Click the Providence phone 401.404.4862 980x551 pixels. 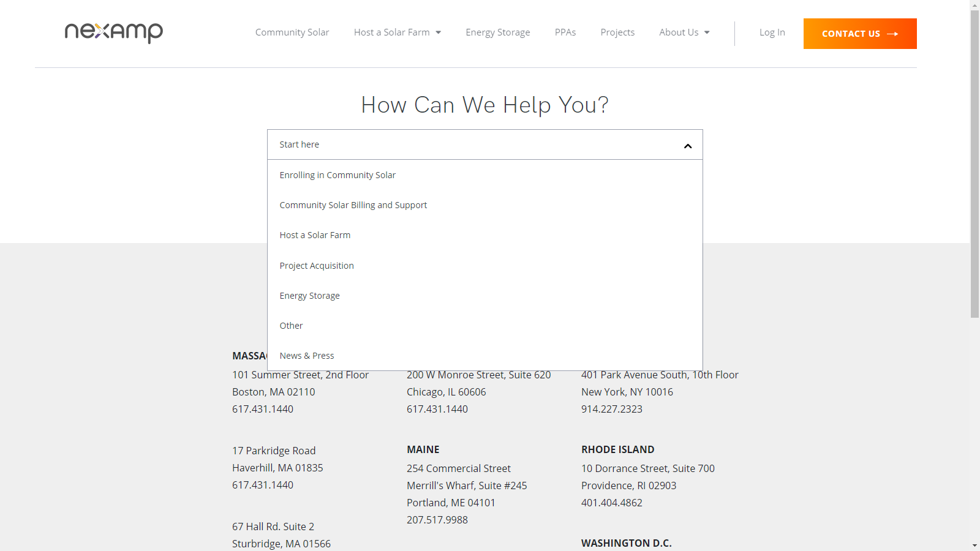pyautogui.click(x=612, y=503)
